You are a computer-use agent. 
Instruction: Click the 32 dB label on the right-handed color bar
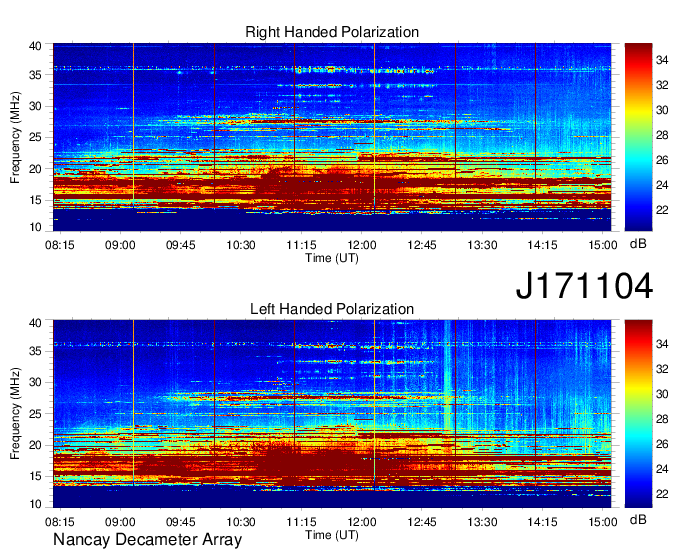pyautogui.click(x=662, y=85)
